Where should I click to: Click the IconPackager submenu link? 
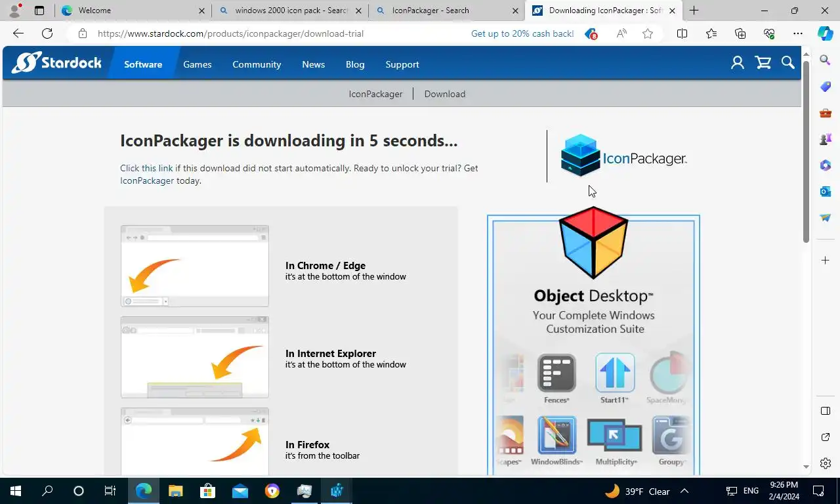[375, 94]
